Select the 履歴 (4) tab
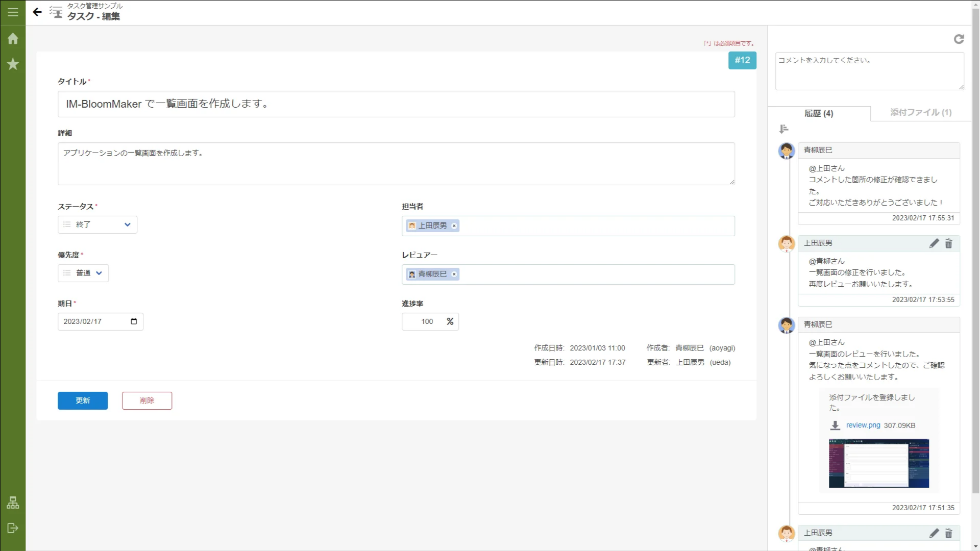 click(818, 113)
